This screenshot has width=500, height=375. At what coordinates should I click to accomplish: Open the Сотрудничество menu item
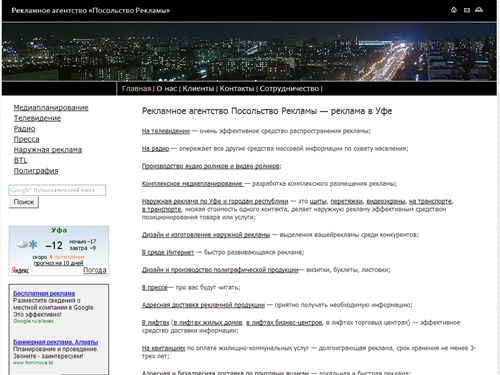pyautogui.click(x=289, y=89)
